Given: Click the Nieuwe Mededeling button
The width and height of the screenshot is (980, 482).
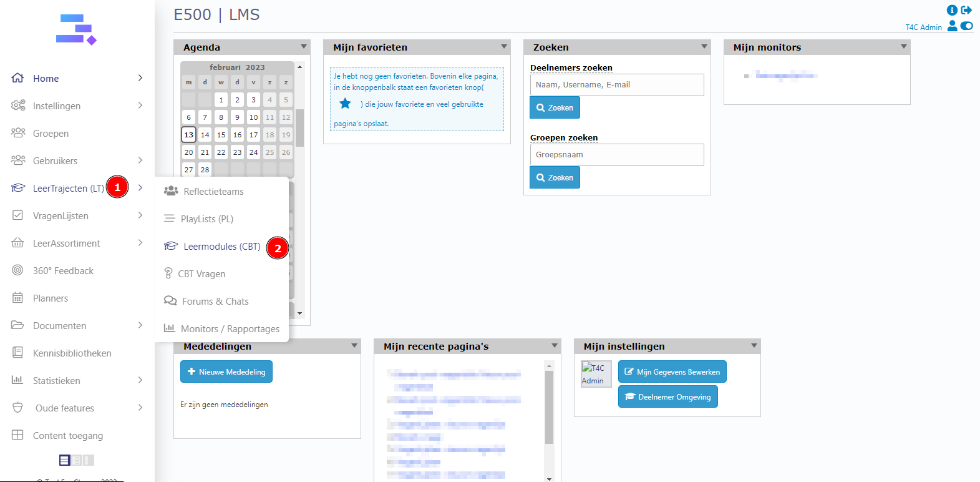Looking at the screenshot, I should click(x=226, y=371).
